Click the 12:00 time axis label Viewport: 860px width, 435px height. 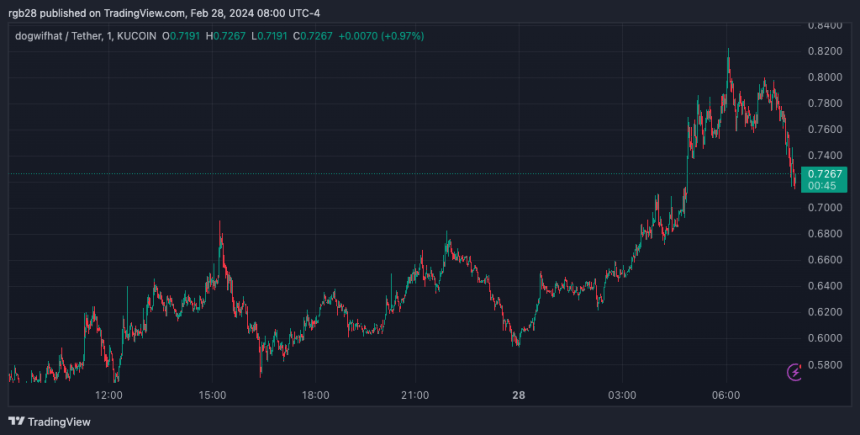[109, 395]
